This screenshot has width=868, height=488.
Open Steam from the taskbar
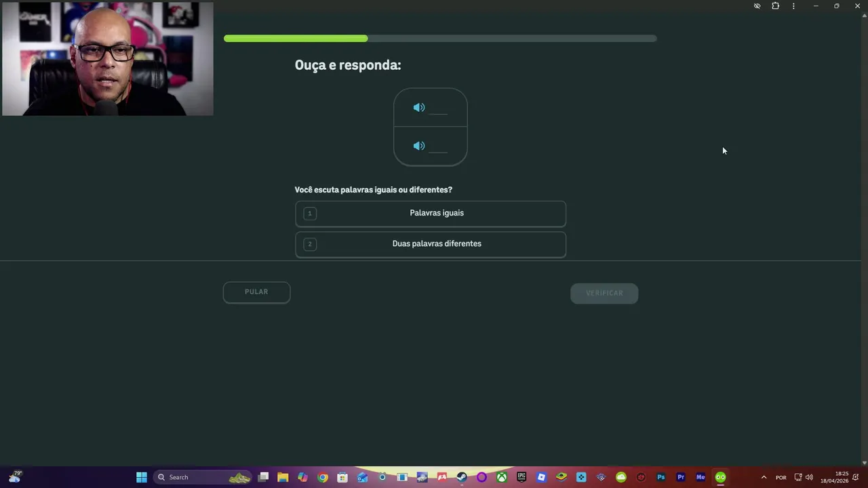[462, 477]
